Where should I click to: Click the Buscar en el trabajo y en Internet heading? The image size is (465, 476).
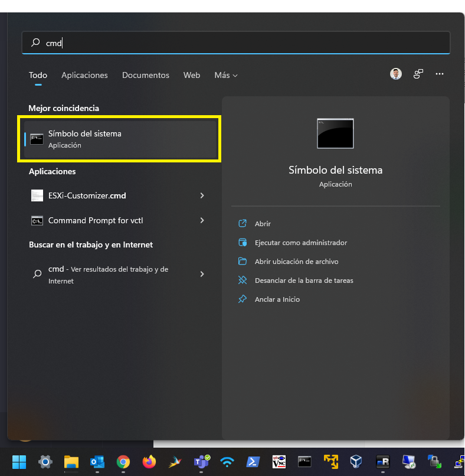91,244
